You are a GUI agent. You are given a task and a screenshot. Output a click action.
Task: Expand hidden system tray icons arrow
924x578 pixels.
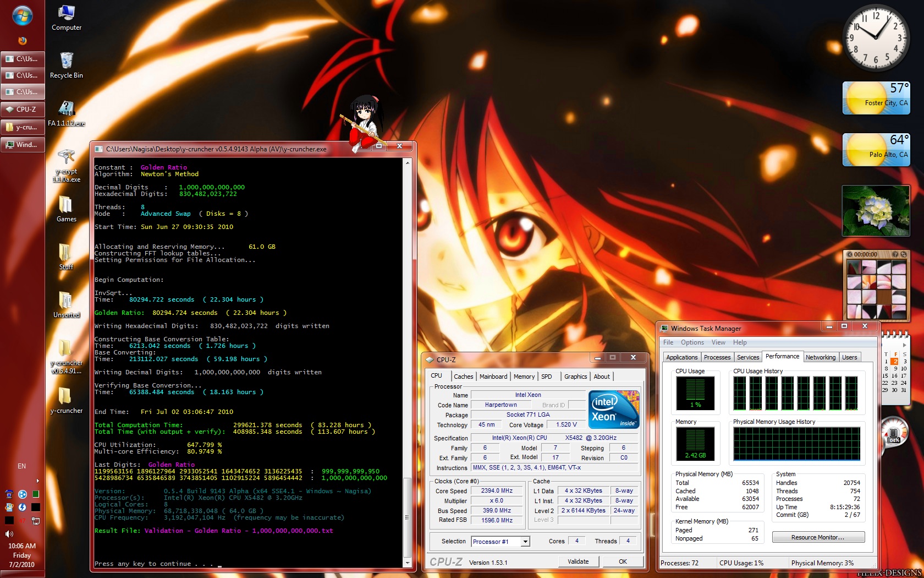coord(37,481)
